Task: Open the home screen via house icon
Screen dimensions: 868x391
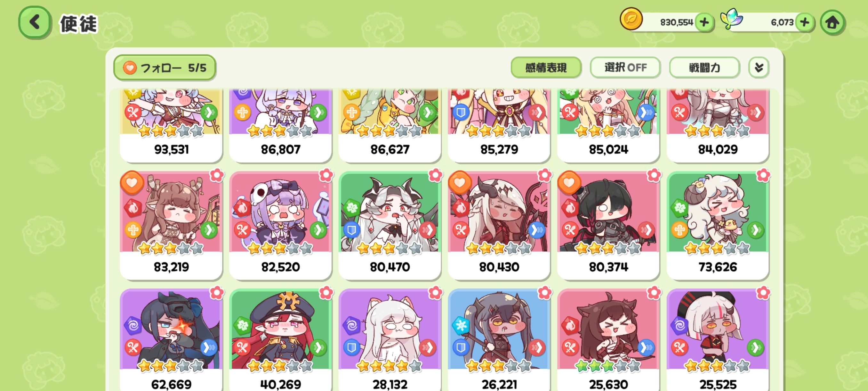Action: (x=832, y=23)
